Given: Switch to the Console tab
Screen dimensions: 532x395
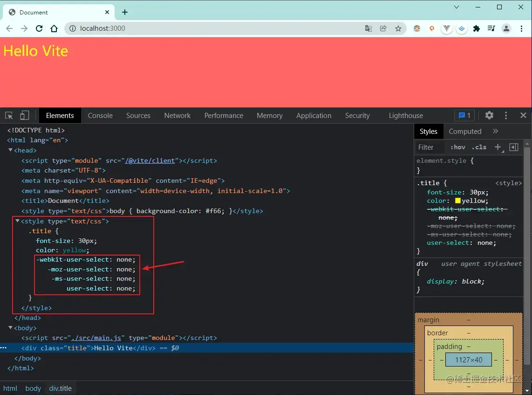Looking at the screenshot, I should [100, 116].
